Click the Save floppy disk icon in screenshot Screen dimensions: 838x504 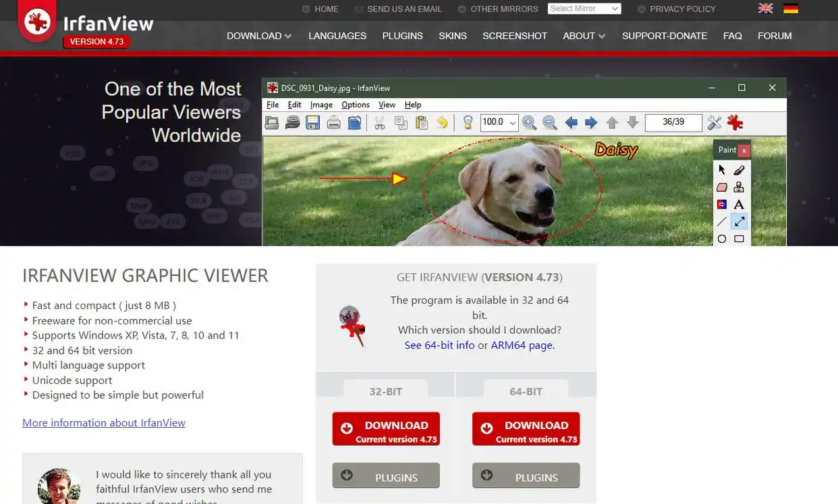click(312, 122)
